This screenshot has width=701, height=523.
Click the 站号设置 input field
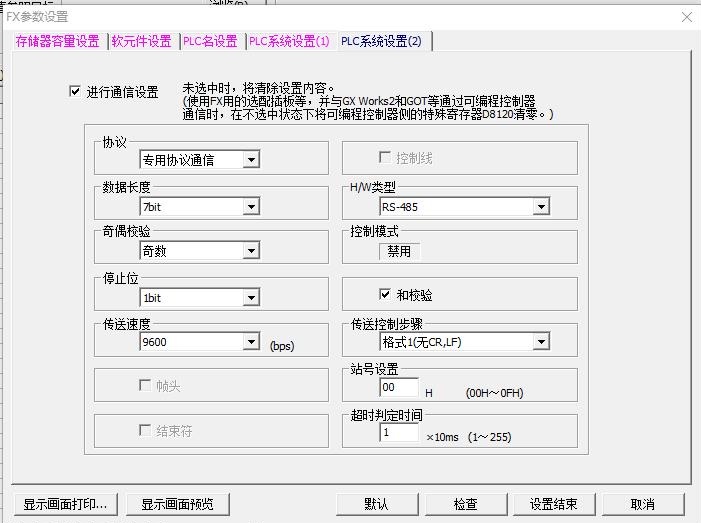[x=399, y=388]
